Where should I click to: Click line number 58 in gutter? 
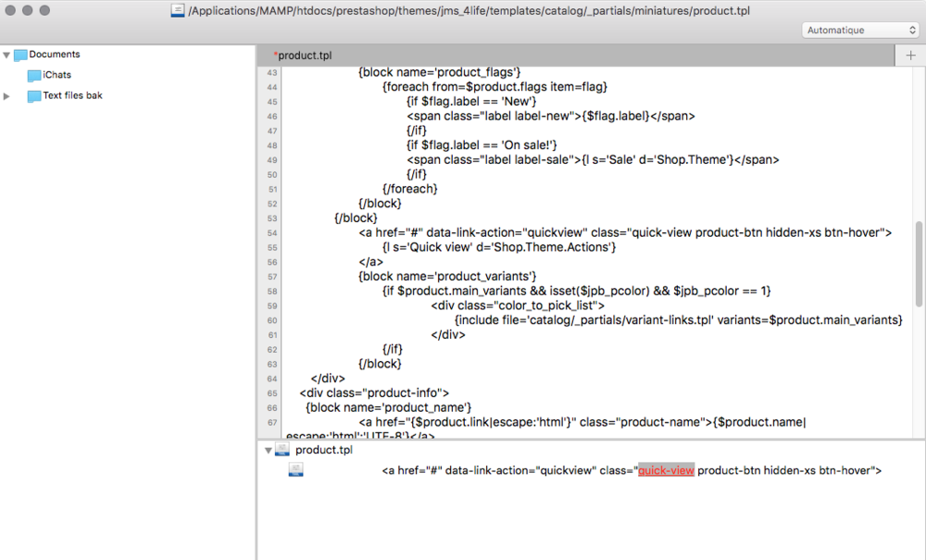[x=271, y=292]
